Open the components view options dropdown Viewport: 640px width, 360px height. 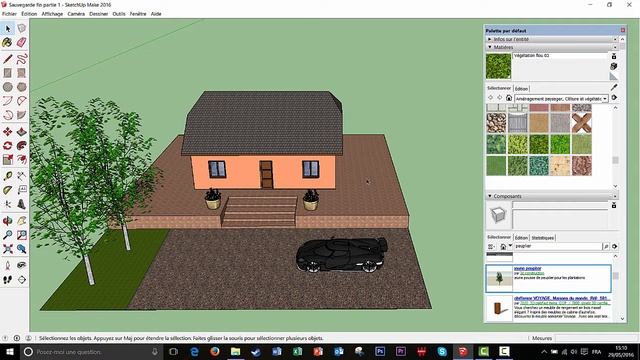(x=491, y=247)
